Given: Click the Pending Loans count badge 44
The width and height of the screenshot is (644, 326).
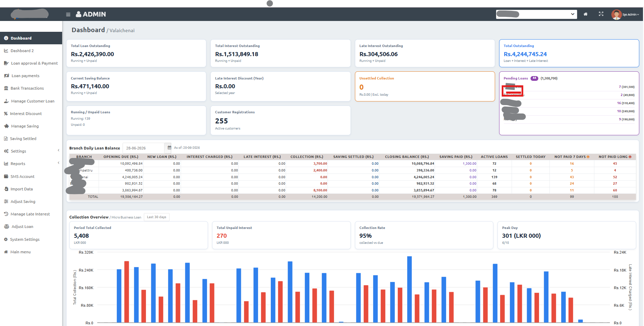Looking at the screenshot, I should pos(534,78).
